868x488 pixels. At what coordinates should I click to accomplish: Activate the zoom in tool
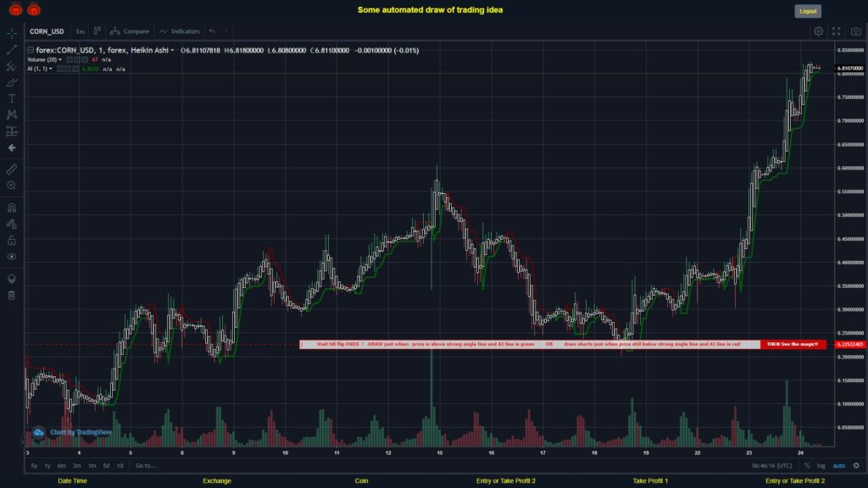coord(12,186)
